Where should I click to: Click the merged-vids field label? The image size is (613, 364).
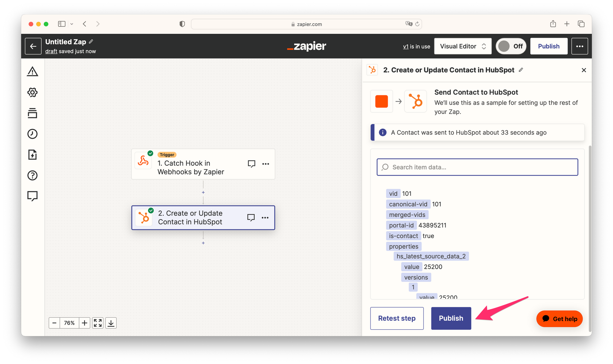(x=407, y=215)
